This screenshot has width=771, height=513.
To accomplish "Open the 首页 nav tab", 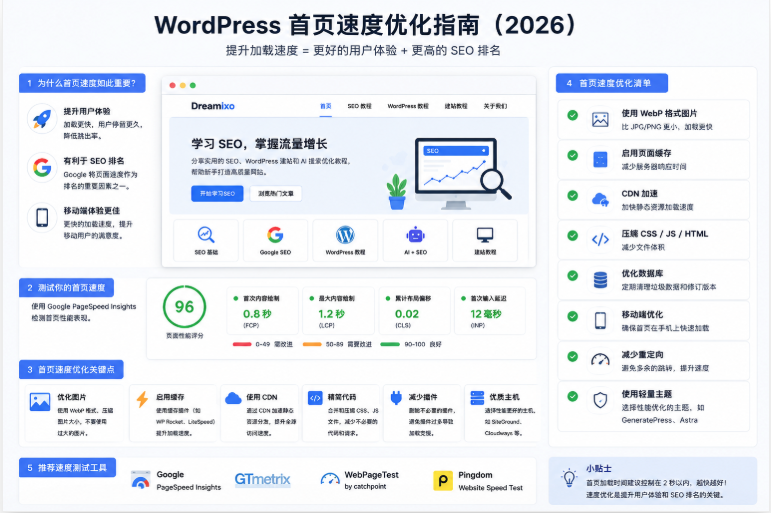I will click(326, 106).
